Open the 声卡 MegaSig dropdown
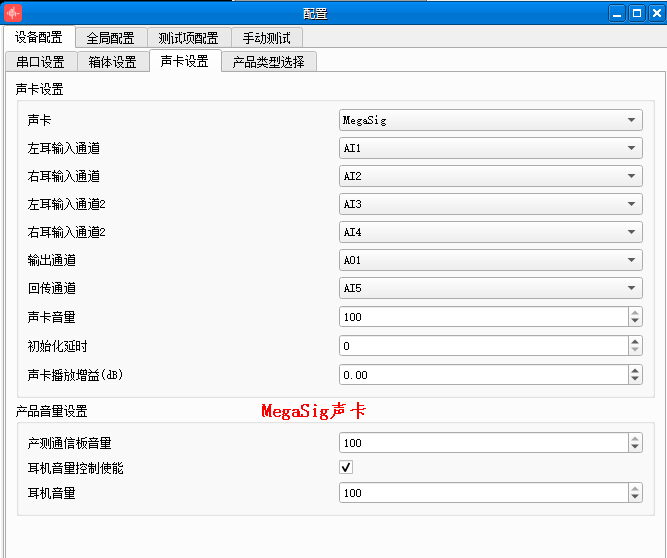The height and width of the screenshot is (558, 667). 490,120
